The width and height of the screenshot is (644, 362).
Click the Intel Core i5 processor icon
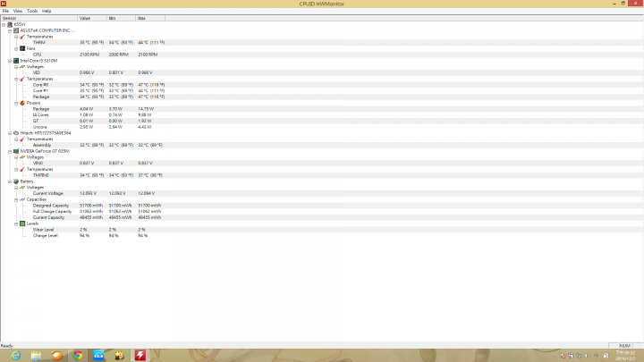pyautogui.click(x=16, y=61)
